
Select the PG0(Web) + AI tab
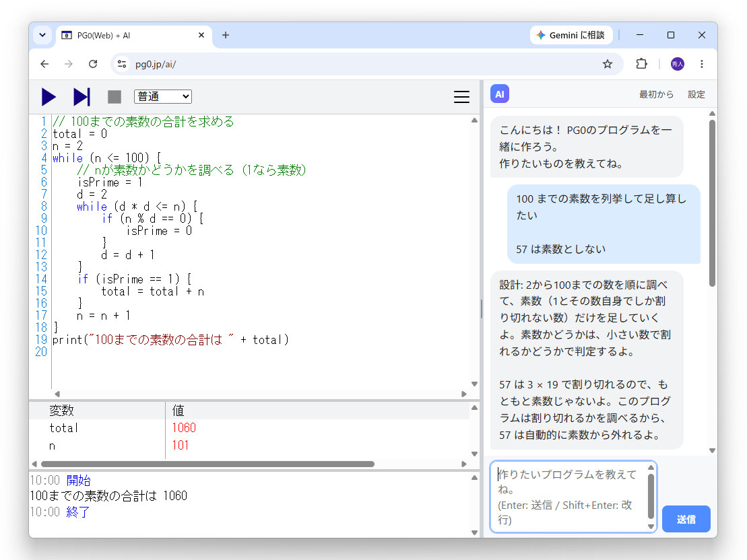pos(134,35)
